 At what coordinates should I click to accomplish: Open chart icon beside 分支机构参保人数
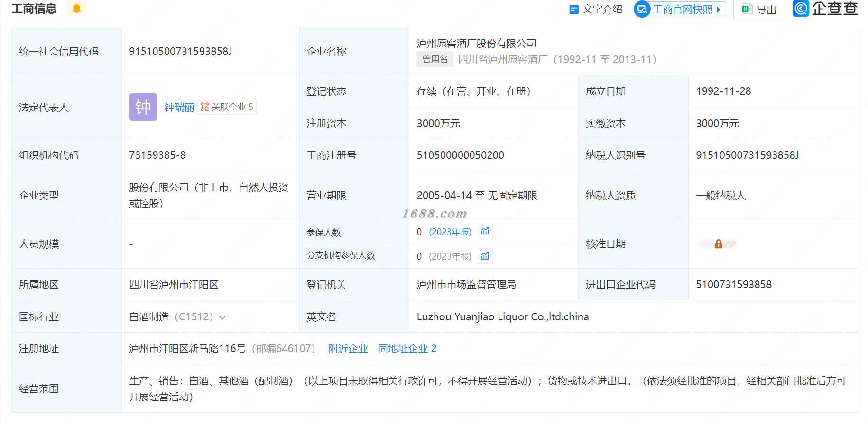tap(485, 256)
